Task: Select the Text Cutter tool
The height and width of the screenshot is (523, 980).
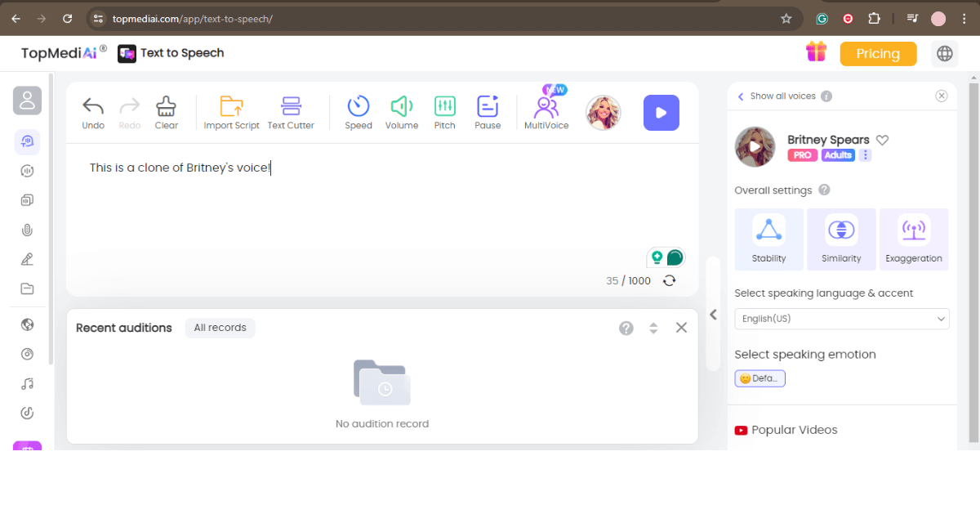Action: click(x=291, y=106)
